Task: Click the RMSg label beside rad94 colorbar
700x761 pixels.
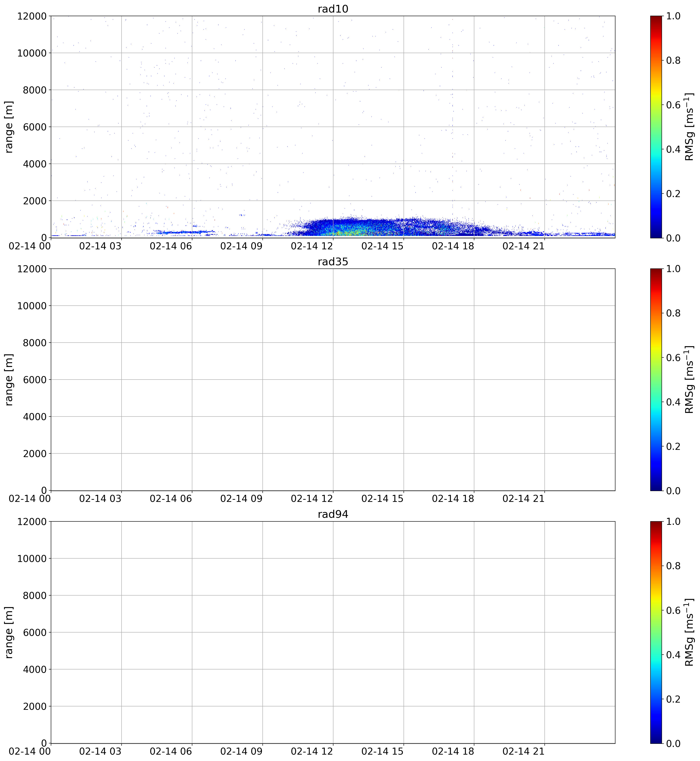Action: [689, 632]
